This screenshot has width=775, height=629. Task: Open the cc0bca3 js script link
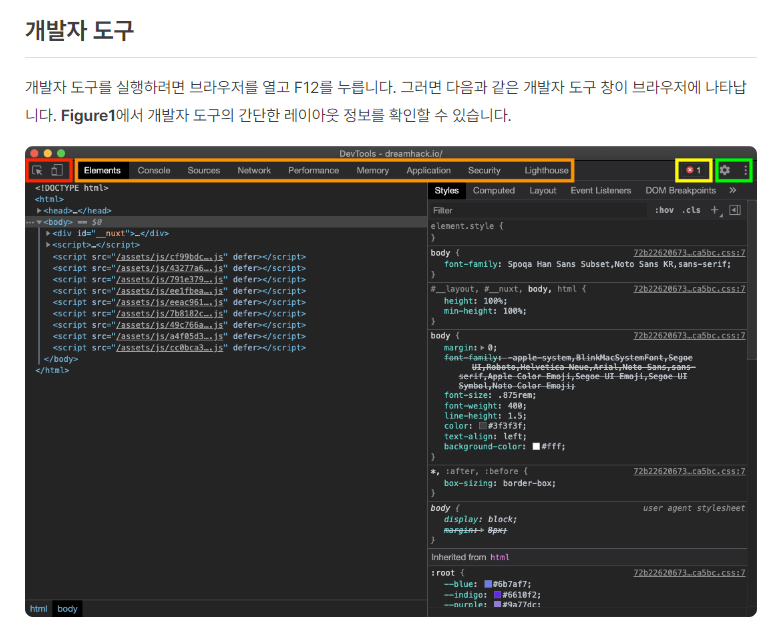point(169,348)
